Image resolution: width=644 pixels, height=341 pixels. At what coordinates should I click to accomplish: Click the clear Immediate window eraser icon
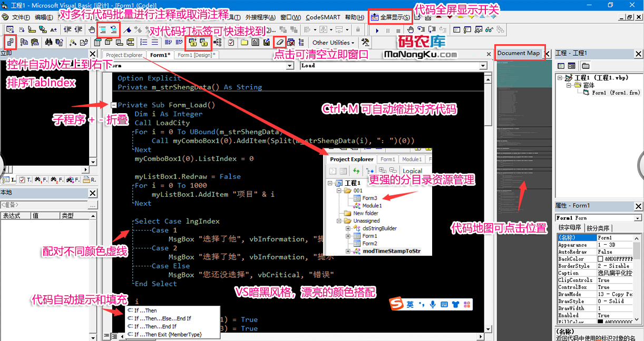pyautogui.click(x=279, y=42)
